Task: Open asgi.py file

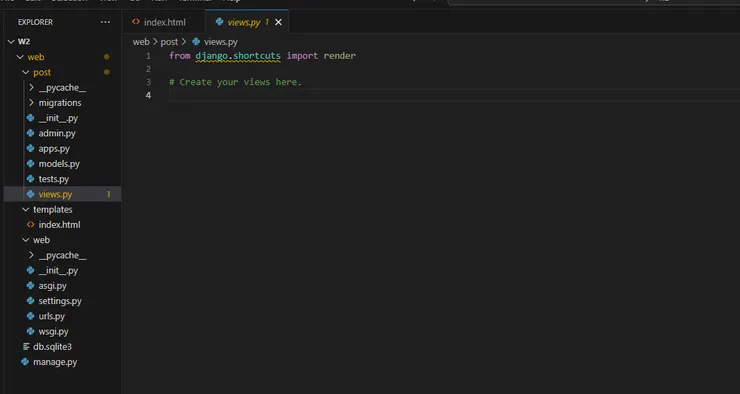Action: pyautogui.click(x=52, y=285)
